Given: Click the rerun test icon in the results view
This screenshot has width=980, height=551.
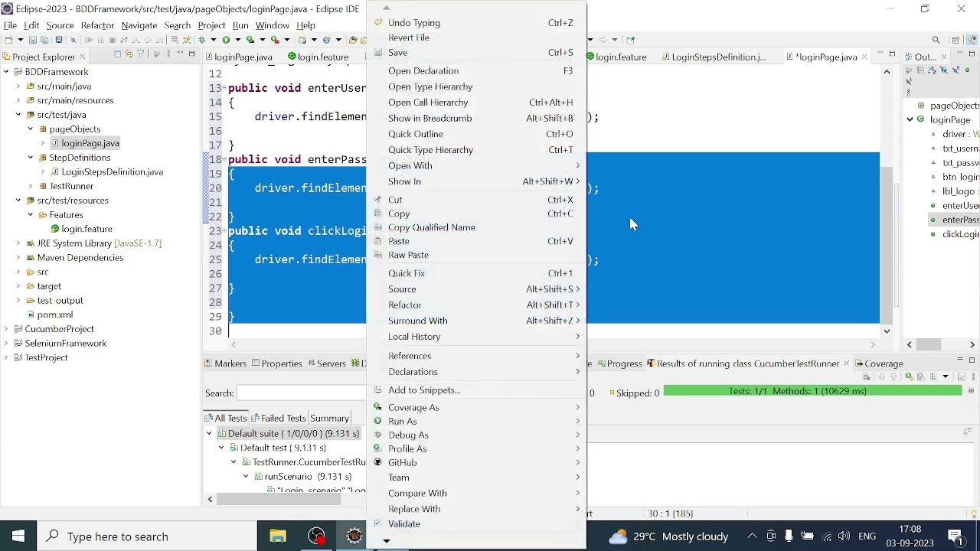Looking at the screenshot, I should [x=909, y=377].
